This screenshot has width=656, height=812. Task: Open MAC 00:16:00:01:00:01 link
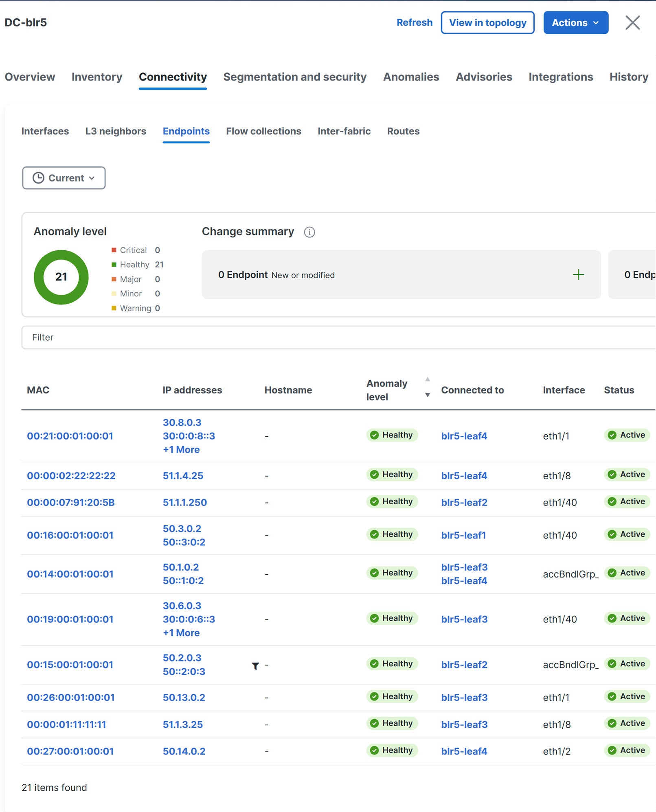[x=70, y=535]
